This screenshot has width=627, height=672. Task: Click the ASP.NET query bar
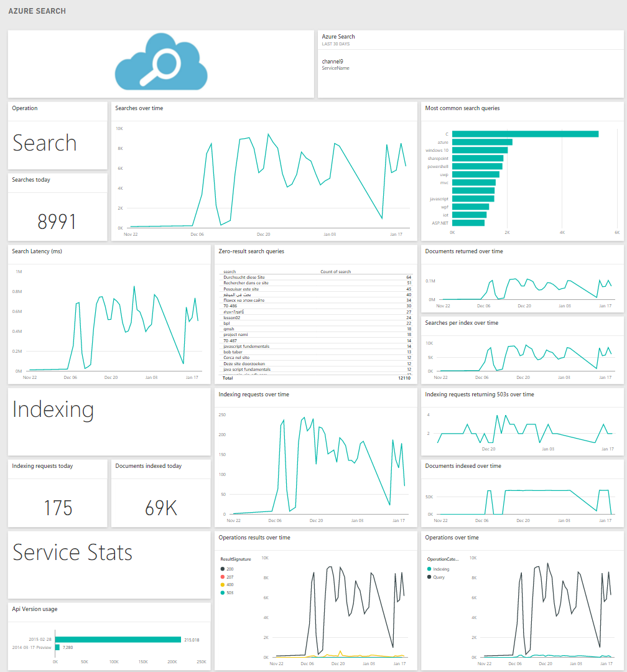coord(468,223)
